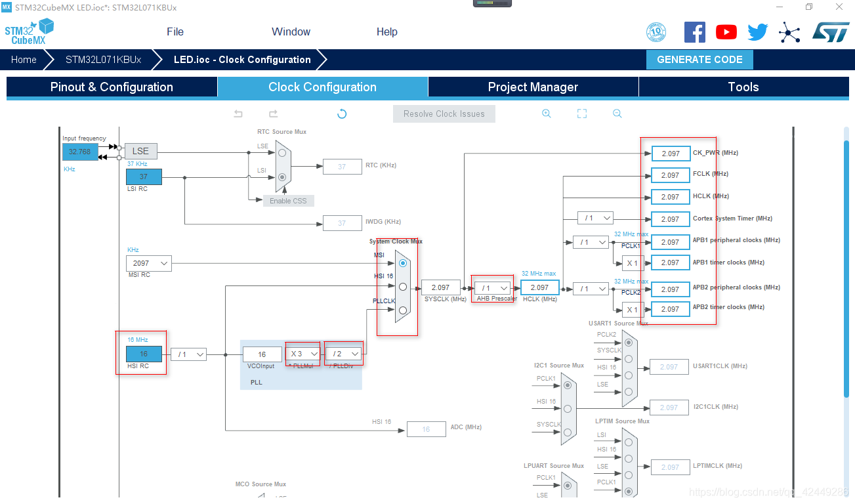Select LSE in RTC Source Mux
This screenshot has height=504, width=855.
click(x=282, y=152)
